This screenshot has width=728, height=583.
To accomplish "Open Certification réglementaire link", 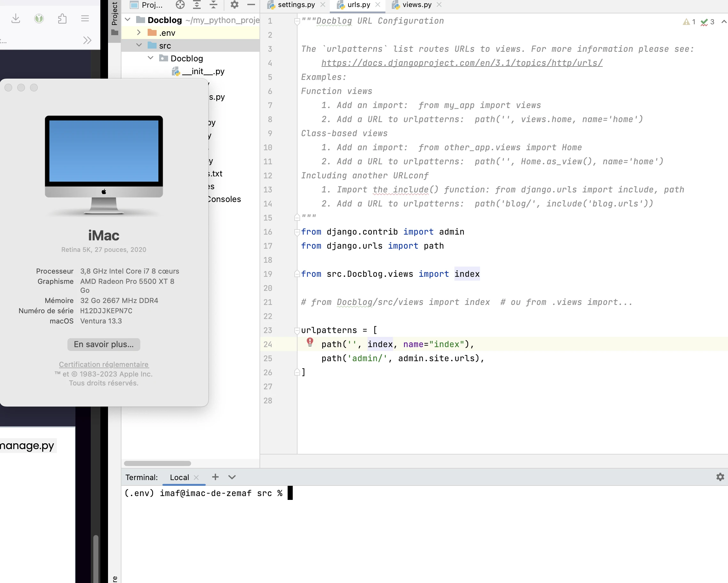I will (104, 364).
